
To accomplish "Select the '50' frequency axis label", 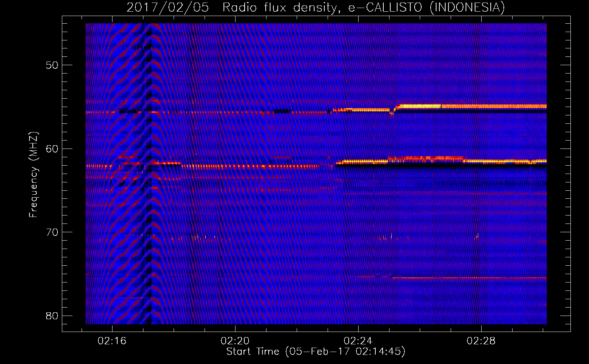I will pos(52,66).
